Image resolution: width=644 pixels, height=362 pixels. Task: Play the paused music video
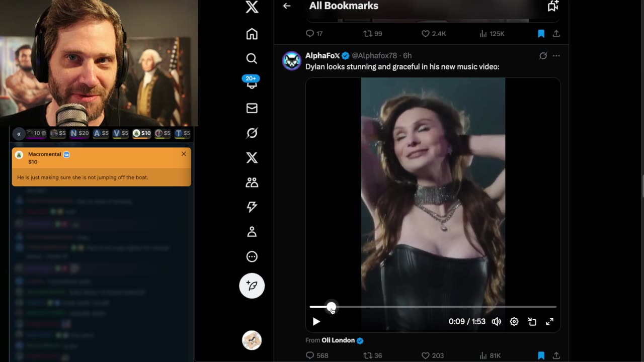316,321
